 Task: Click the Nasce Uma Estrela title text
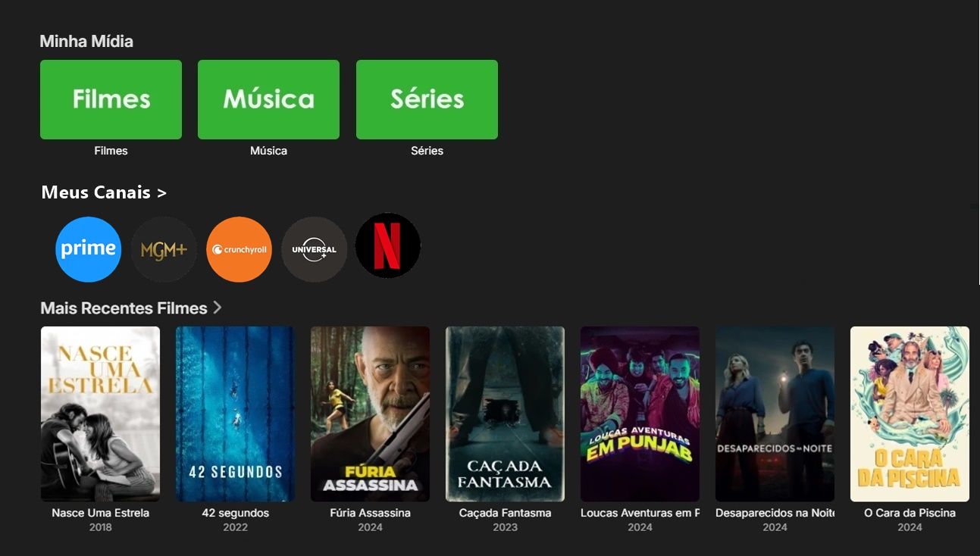(x=100, y=513)
